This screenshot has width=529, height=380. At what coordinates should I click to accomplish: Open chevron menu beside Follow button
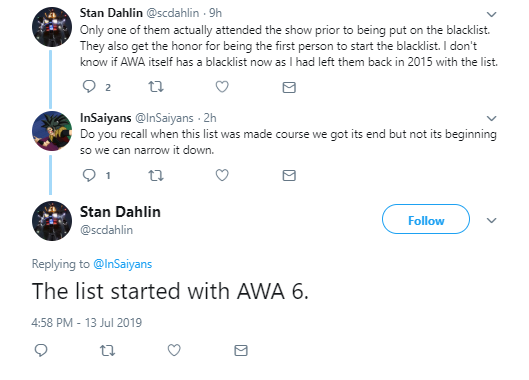(492, 220)
